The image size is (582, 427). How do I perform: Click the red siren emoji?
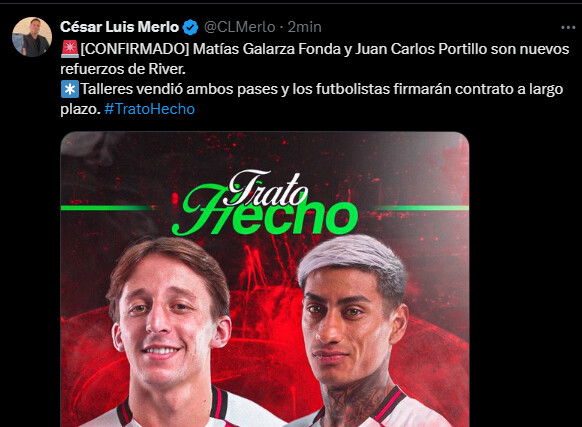pyautogui.click(x=70, y=49)
